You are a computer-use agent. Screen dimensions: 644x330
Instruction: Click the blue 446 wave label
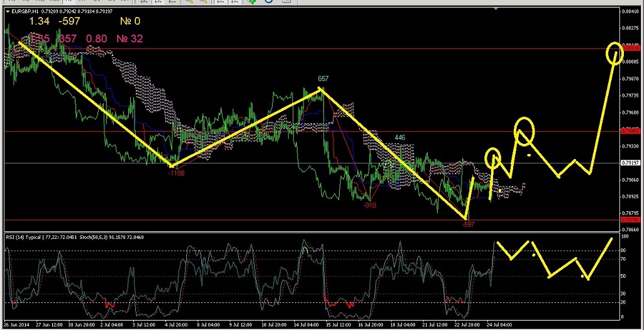pyautogui.click(x=400, y=137)
